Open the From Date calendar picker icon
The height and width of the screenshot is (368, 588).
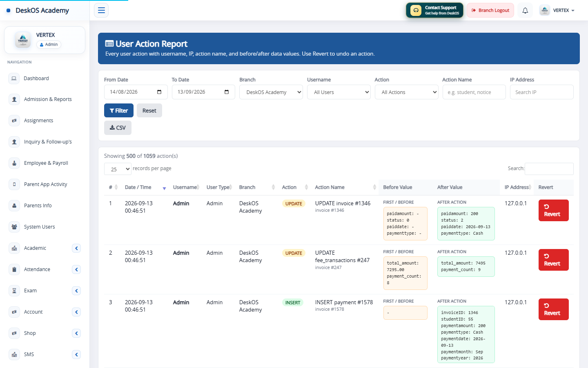coord(159,92)
